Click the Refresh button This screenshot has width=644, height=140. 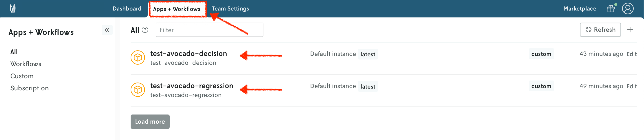(600, 30)
